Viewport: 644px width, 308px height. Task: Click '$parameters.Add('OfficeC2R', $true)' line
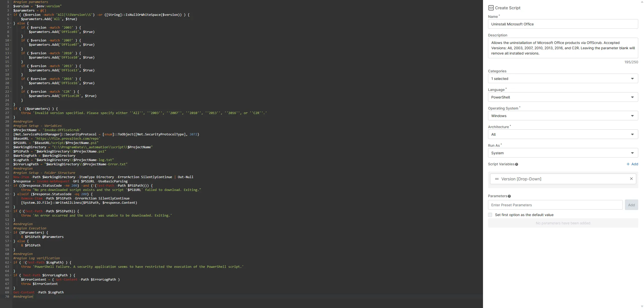tap(62, 96)
